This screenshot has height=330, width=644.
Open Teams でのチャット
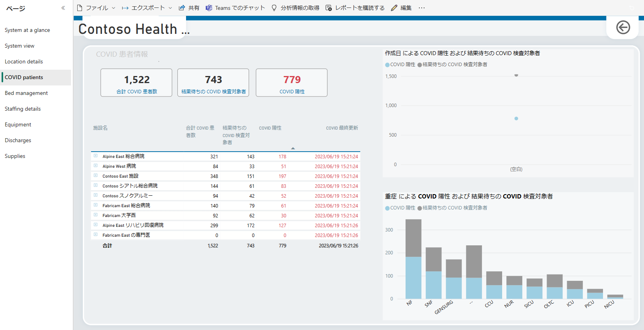[235, 8]
